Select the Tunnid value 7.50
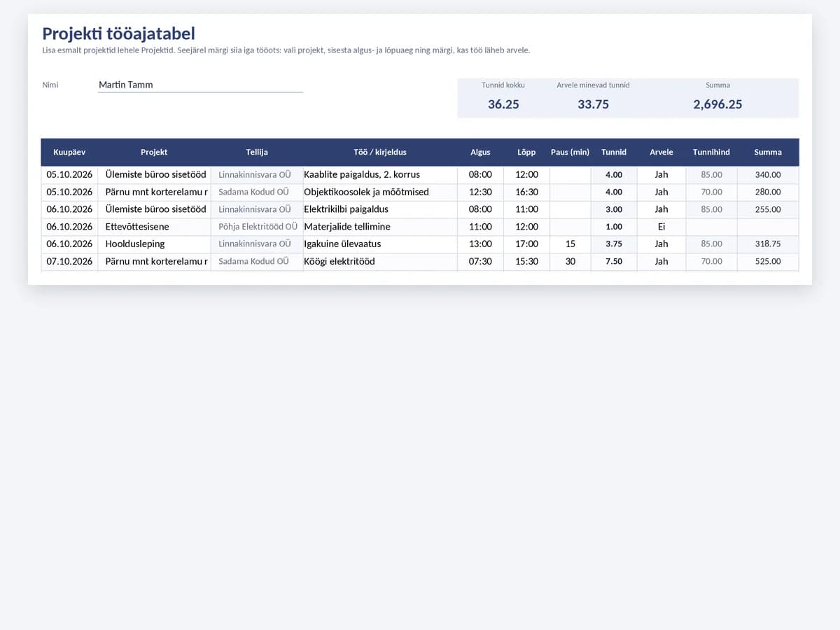840x630 pixels. pyautogui.click(x=614, y=261)
